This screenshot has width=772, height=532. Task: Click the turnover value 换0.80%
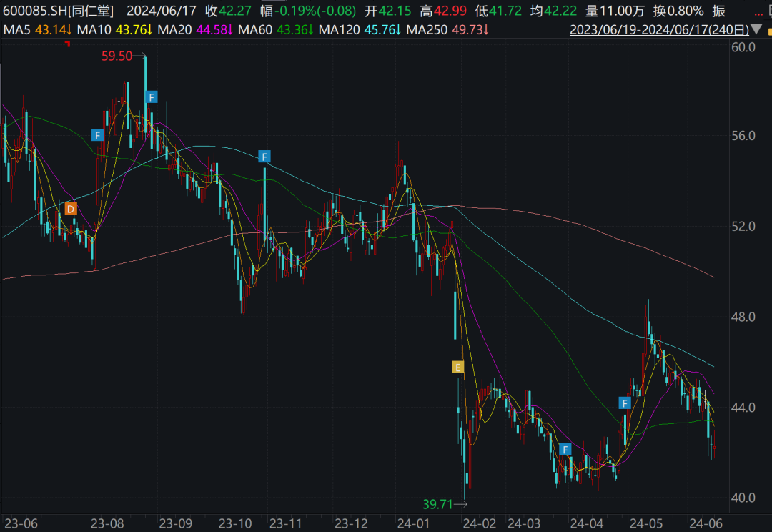[x=678, y=11]
